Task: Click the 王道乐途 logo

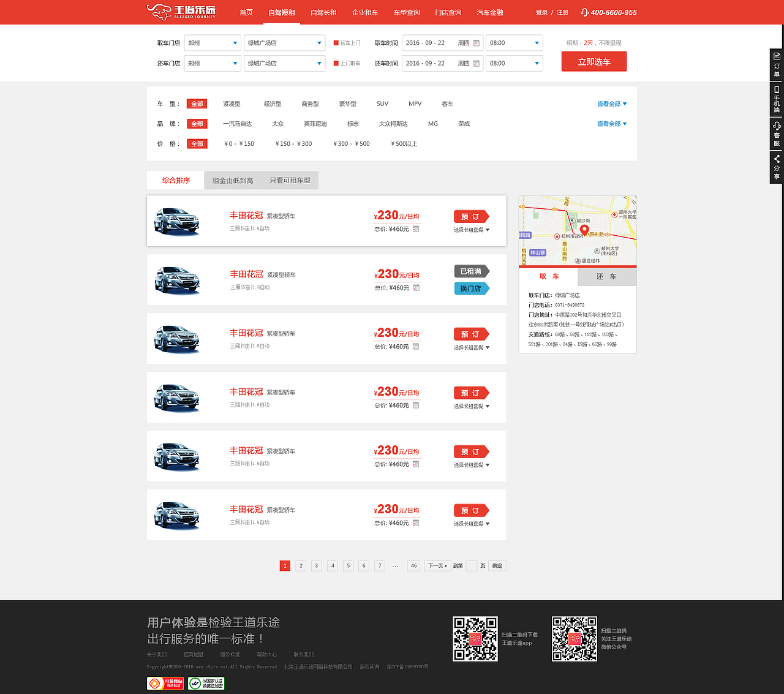Action: (181, 12)
